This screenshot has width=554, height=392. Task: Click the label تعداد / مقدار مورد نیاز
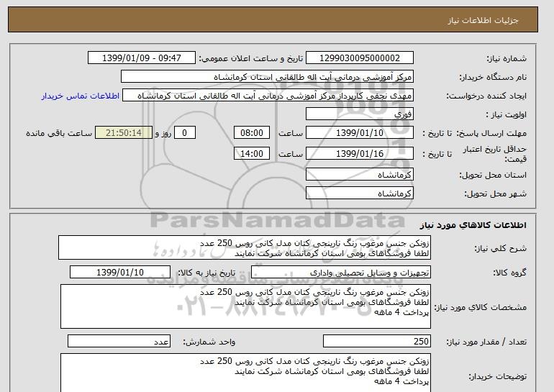(x=486, y=342)
